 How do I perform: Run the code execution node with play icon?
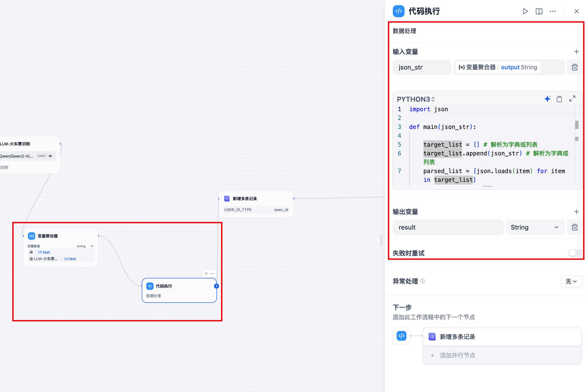point(525,11)
